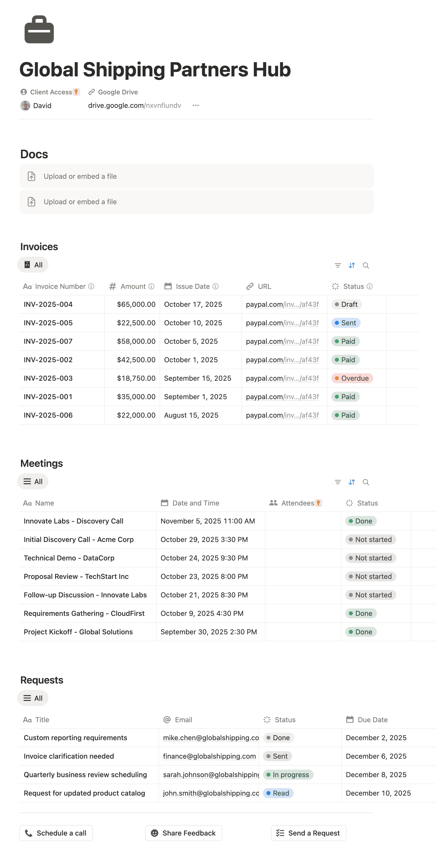Open the Meetings Date and Time header
436x868 pixels.
click(x=211, y=503)
